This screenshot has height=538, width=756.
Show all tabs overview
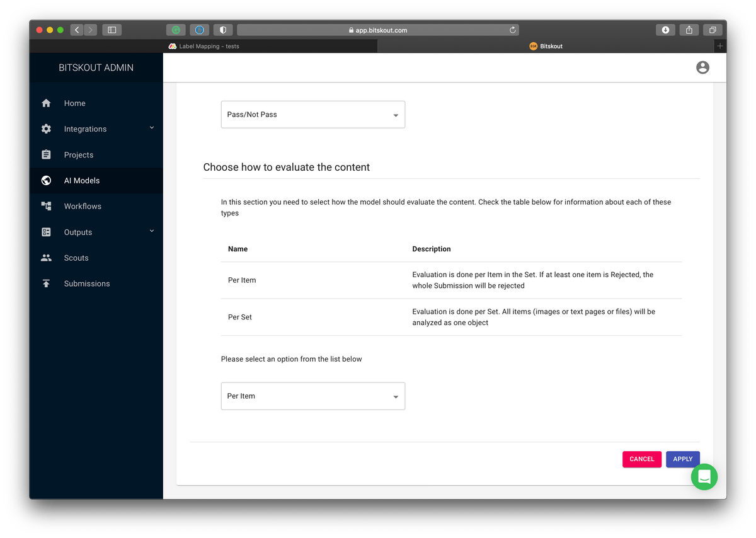pyautogui.click(x=713, y=30)
